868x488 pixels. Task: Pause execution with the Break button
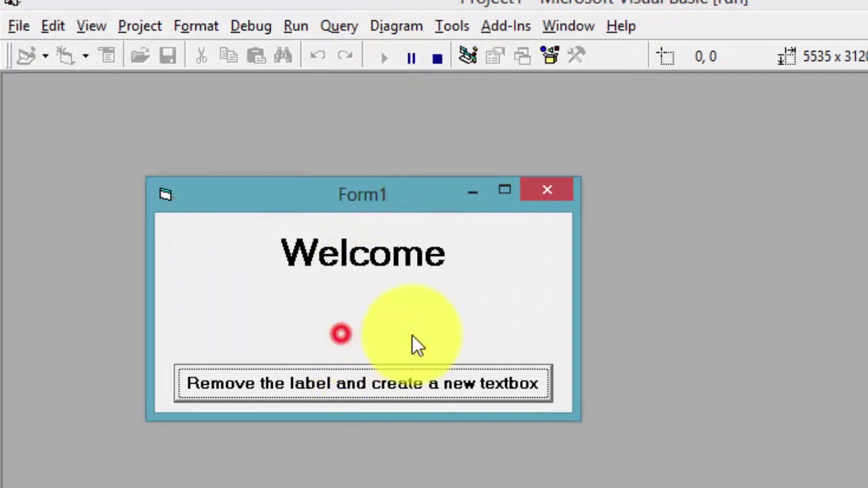coord(411,58)
